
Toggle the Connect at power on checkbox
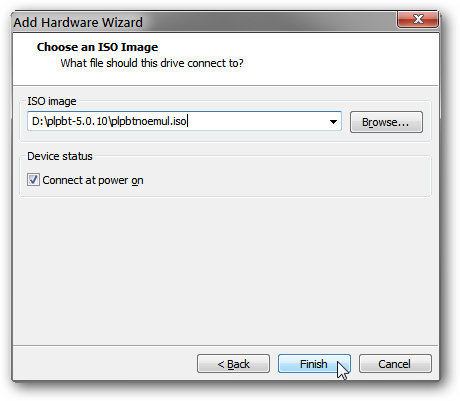pos(33,180)
